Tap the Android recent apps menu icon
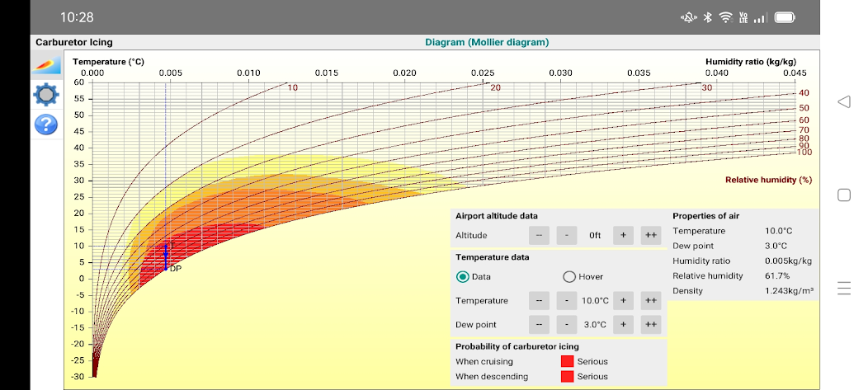This screenshot has height=390, width=868. point(843,288)
